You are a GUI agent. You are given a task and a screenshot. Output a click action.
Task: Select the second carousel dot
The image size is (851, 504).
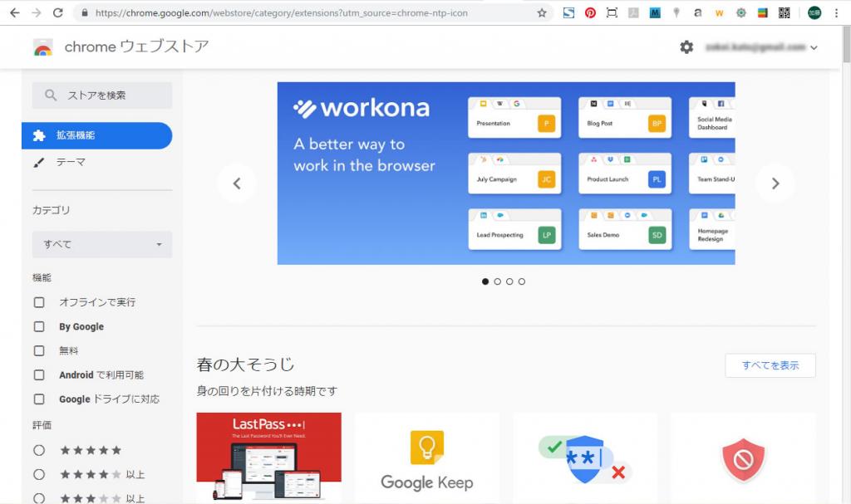[497, 281]
